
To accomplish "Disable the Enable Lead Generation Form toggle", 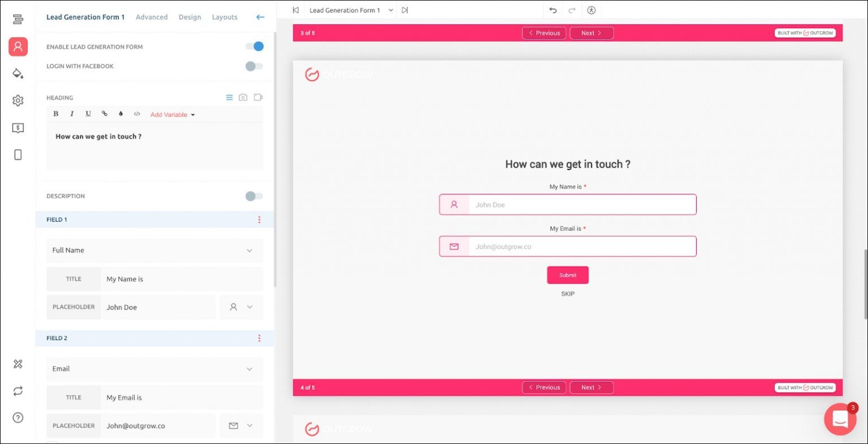I will [x=254, y=46].
